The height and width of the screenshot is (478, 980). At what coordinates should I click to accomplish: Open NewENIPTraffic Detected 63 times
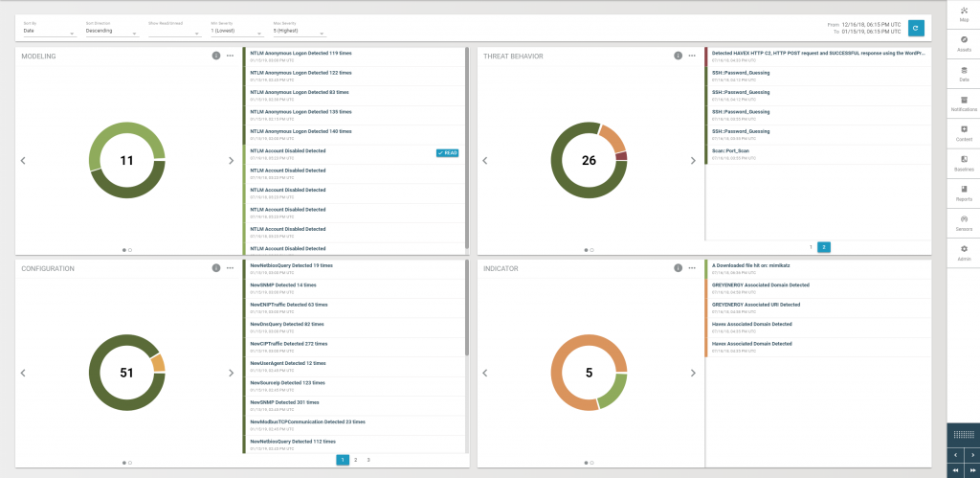(x=354, y=307)
